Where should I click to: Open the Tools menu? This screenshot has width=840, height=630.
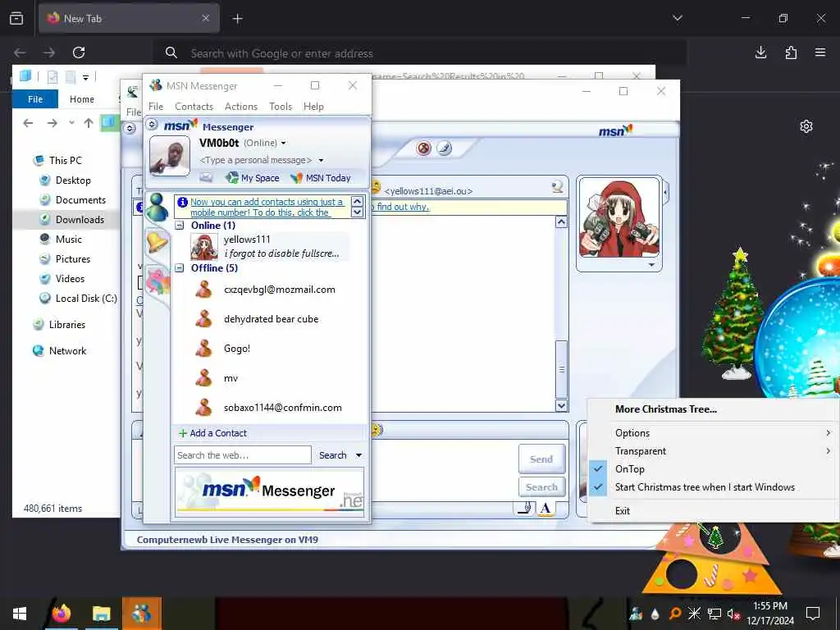click(x=281, y=107)
